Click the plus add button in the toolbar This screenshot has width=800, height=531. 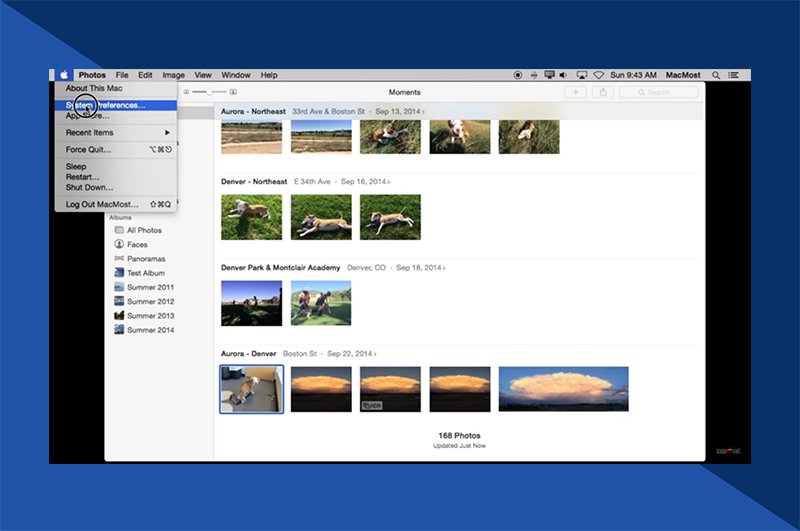pos(576,92)
